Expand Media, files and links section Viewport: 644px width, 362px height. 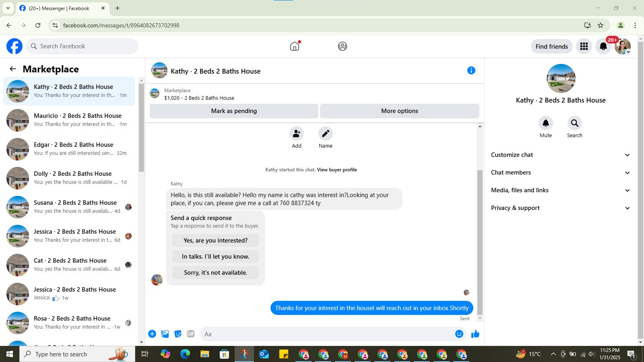pyautogui.click(x=561, y=190)
